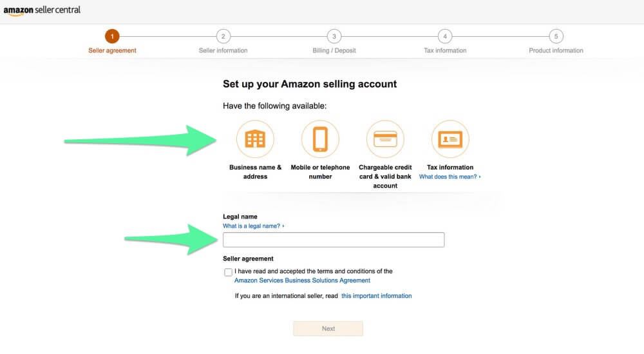Click the 'Product information' step label

click(x=556, y=50)
